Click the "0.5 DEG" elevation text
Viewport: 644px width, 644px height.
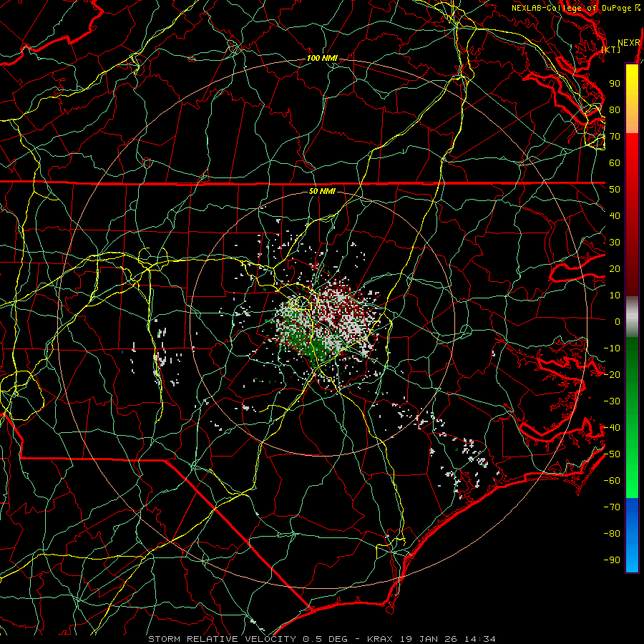pos(325,639)
